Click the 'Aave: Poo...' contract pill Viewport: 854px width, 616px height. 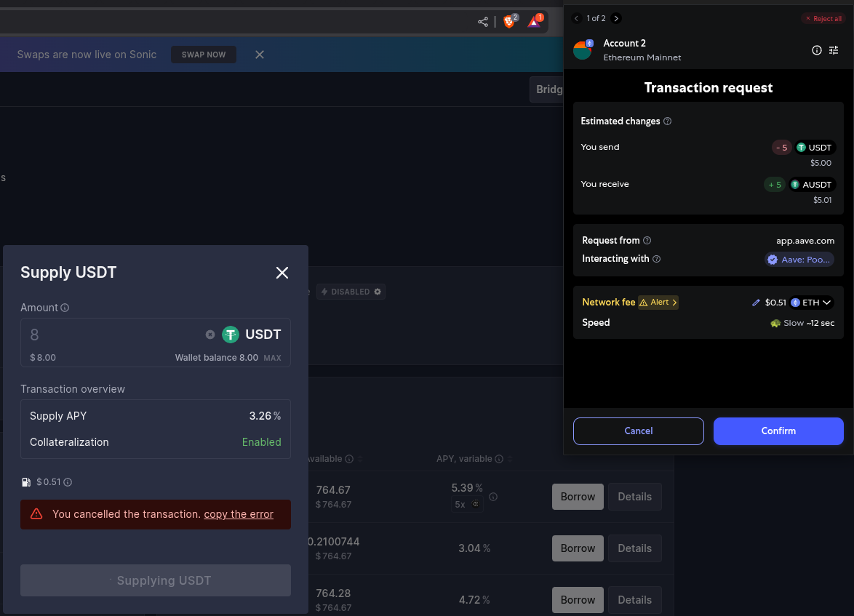[799, 260]
